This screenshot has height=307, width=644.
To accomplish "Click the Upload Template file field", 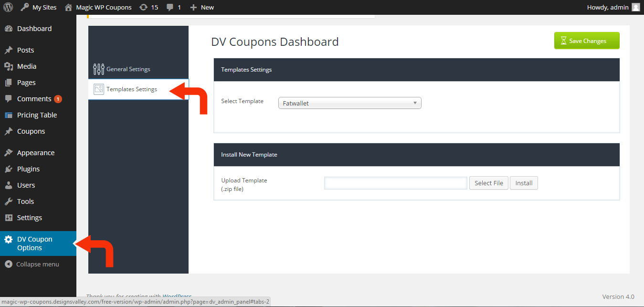I will (x=396, y=183).
